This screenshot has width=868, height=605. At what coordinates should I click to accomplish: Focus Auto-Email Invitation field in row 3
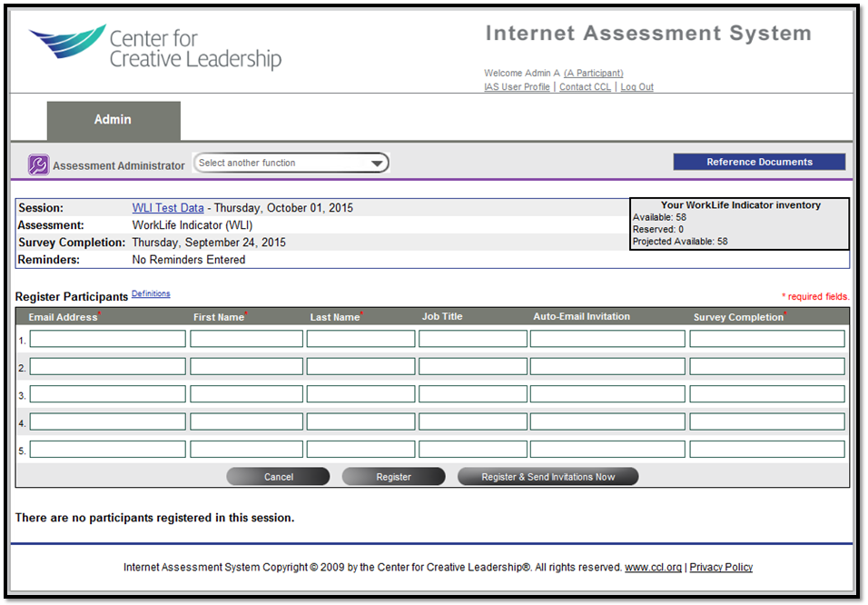pos(607,394)
